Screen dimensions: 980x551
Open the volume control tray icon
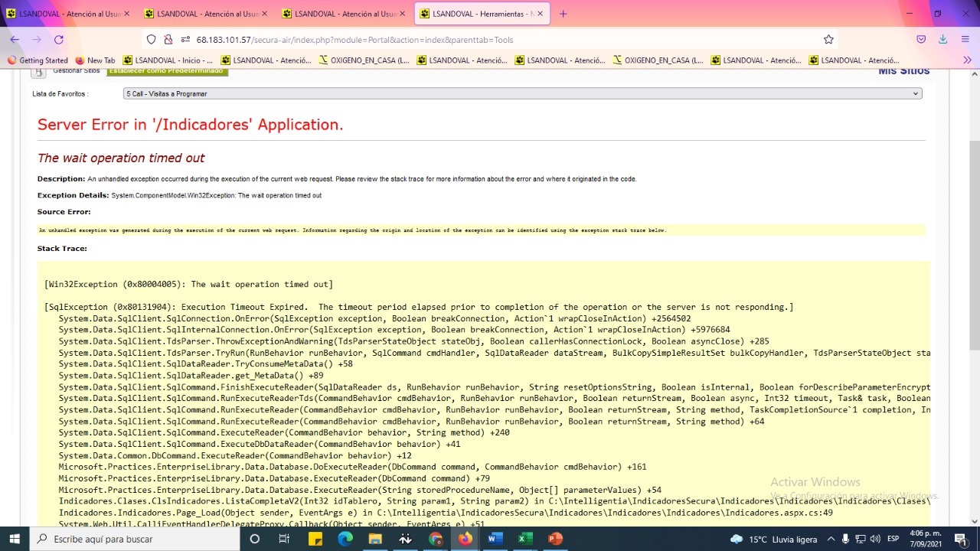tap(875, 539)
